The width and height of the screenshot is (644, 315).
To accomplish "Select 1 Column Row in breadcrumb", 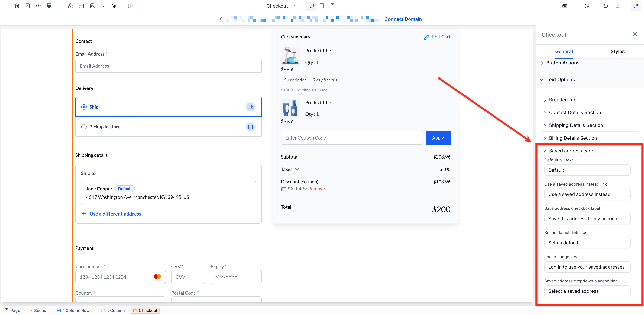I will pos(73,310).
